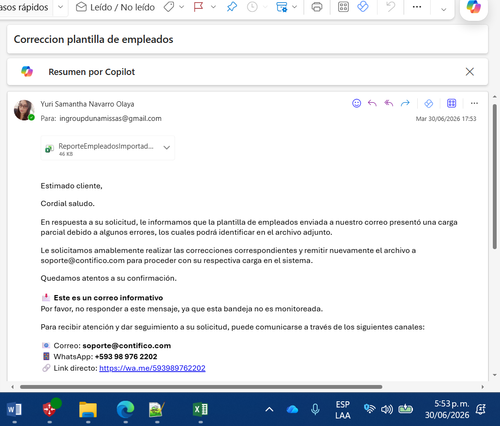Click the battery tray icon
500x426 pixels.
coord(405,409)
